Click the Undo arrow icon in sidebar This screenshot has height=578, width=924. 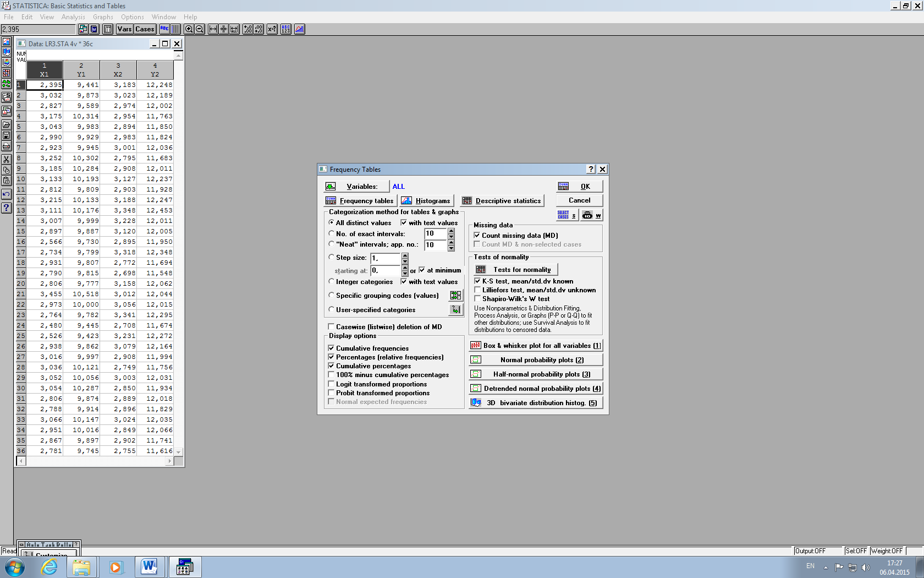[6, 194]
